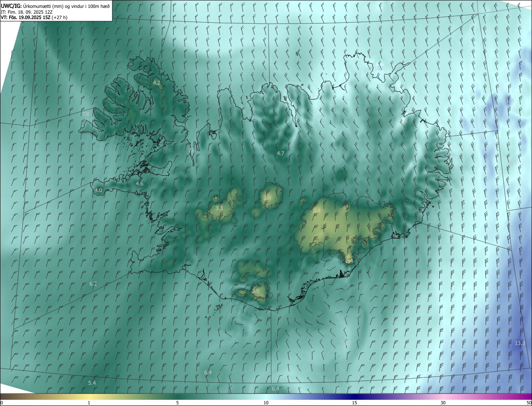Select the faint 10.5 value label

coord(379,68)
